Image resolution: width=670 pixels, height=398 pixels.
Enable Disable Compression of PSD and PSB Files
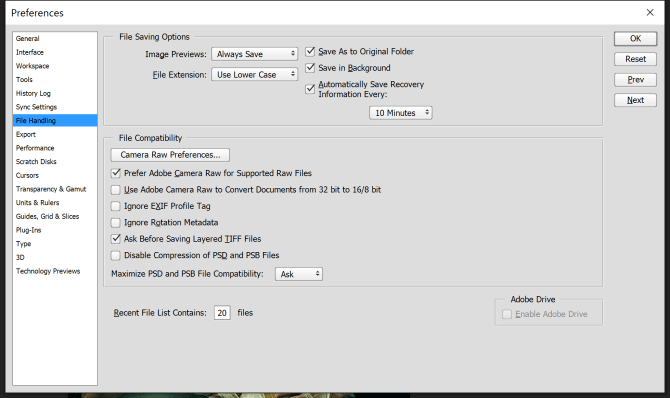(x=115, y=256)
